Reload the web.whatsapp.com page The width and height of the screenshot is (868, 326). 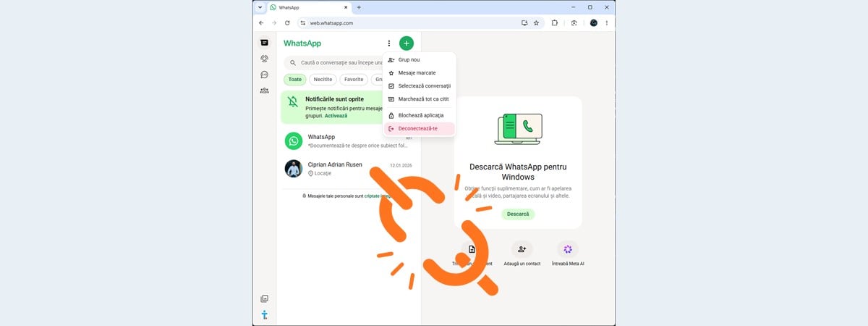287,23
